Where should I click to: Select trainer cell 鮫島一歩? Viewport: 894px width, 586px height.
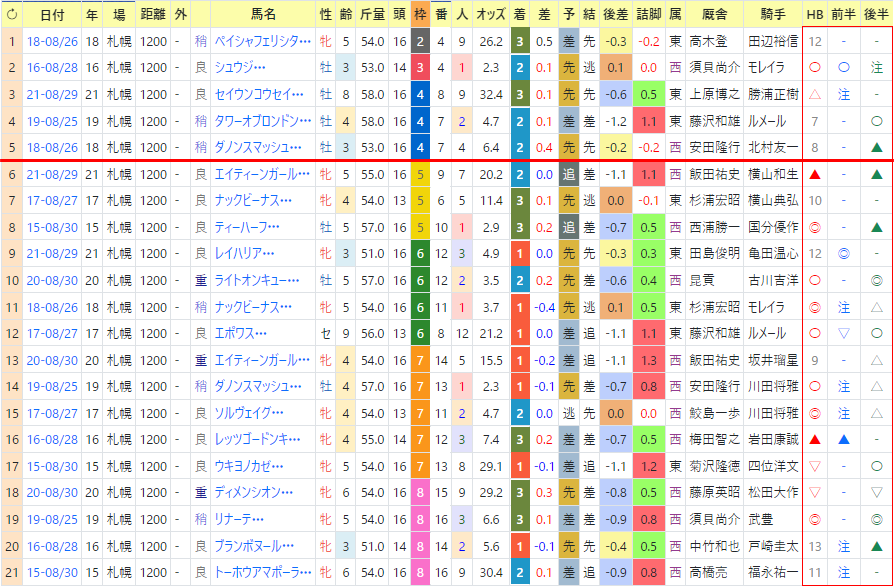tap(714, 413)
